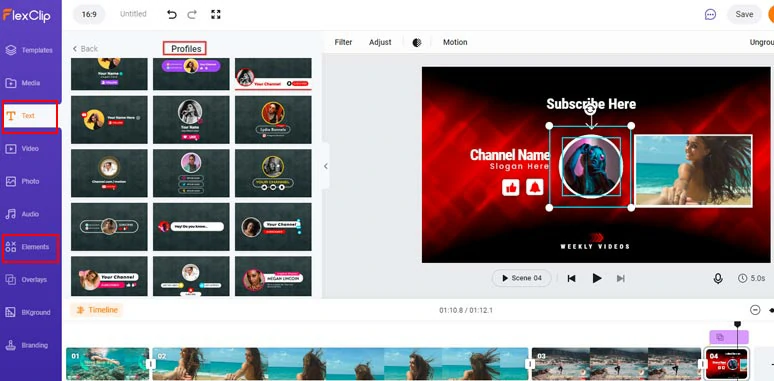774x381 pixels.
Task: Select scene 01 clip in timeline
Action: point(108,364)
